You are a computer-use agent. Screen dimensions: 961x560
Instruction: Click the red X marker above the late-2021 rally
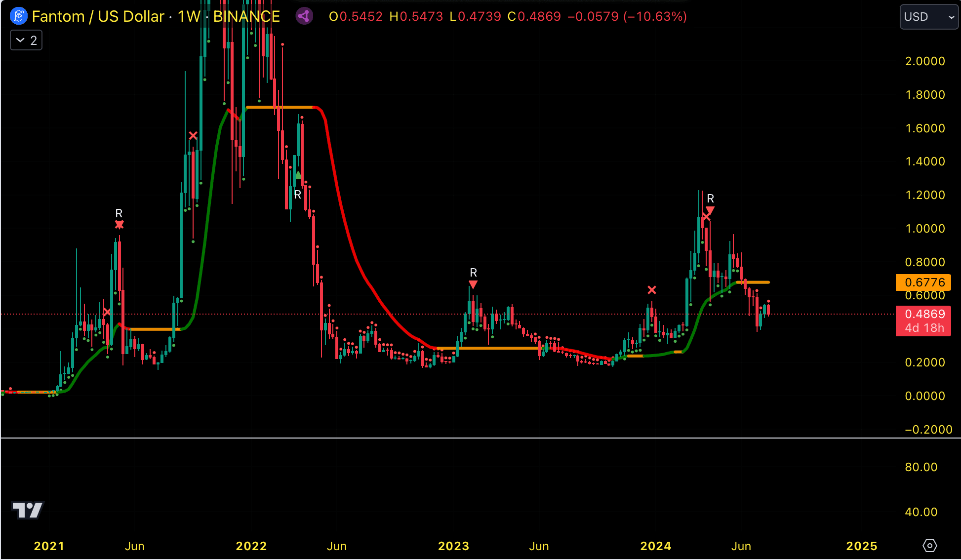coord(193,135)
